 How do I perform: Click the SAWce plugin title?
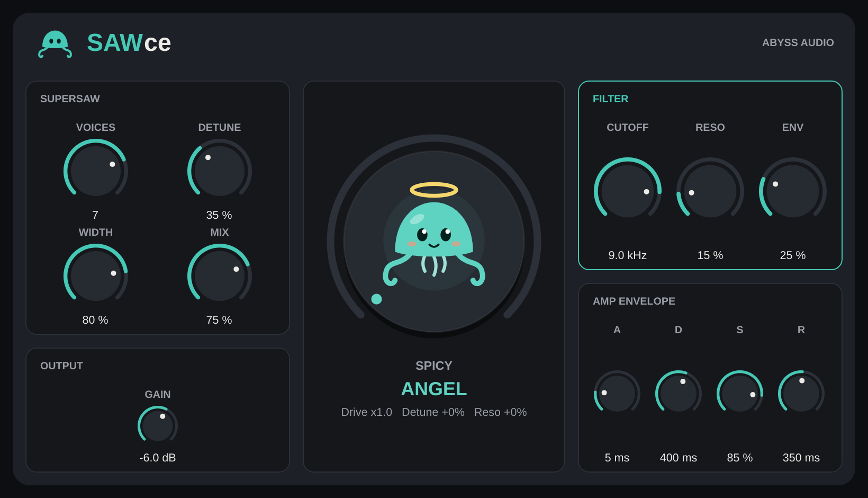[129, 42]
